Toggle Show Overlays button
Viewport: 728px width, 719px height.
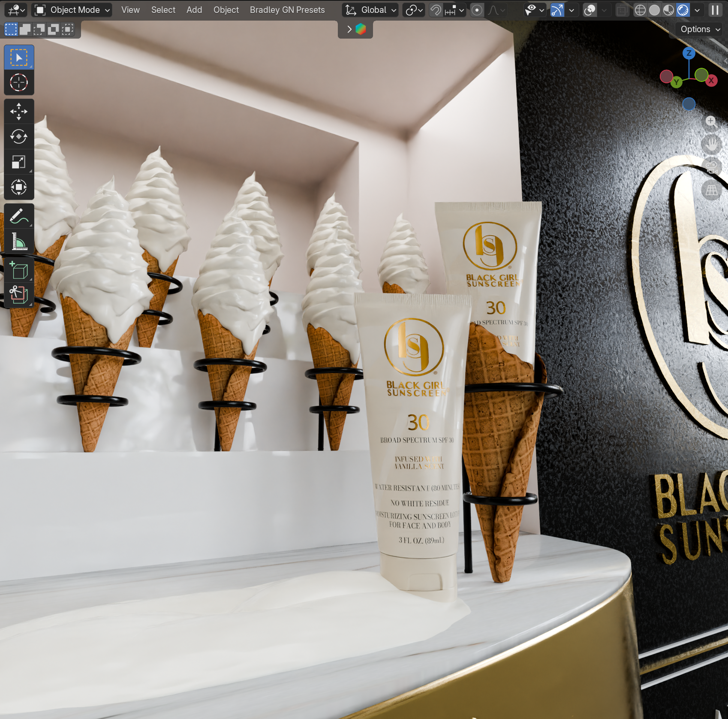[x=590, y=10]
